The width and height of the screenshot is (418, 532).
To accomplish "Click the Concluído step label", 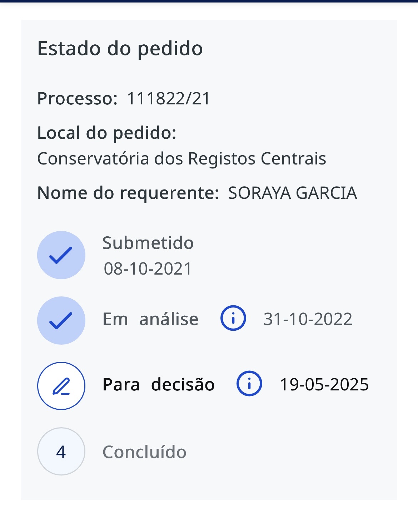I will 144,452.
